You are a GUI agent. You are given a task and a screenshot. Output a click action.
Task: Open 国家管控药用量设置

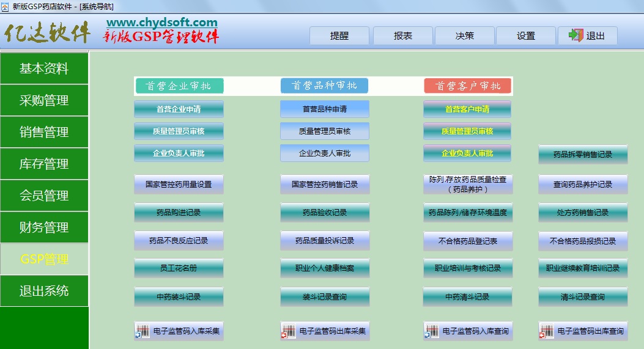179,185
